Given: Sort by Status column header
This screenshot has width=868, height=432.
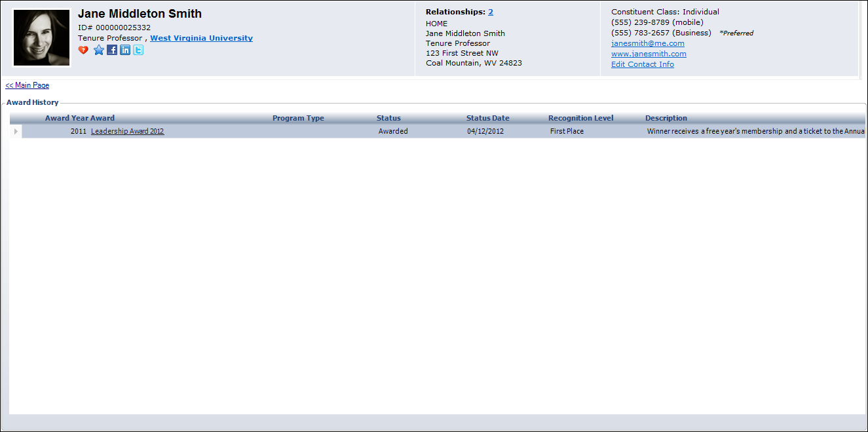Looking at the screenshot, I should coord(388,118).
